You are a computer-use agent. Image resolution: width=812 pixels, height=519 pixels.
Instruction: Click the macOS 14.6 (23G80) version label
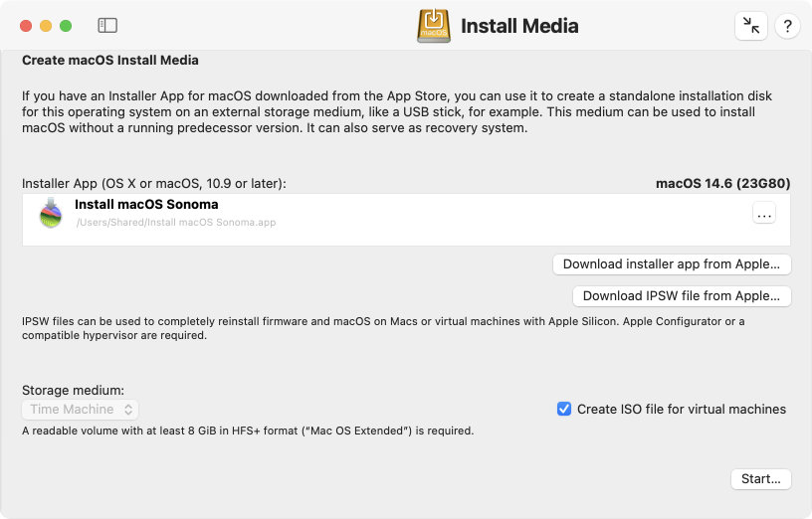coord(722,184)
